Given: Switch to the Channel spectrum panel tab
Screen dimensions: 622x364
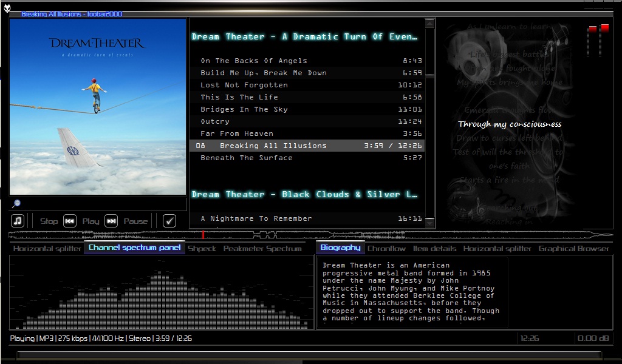Looking at the screenshot, I should click(134, 248).
